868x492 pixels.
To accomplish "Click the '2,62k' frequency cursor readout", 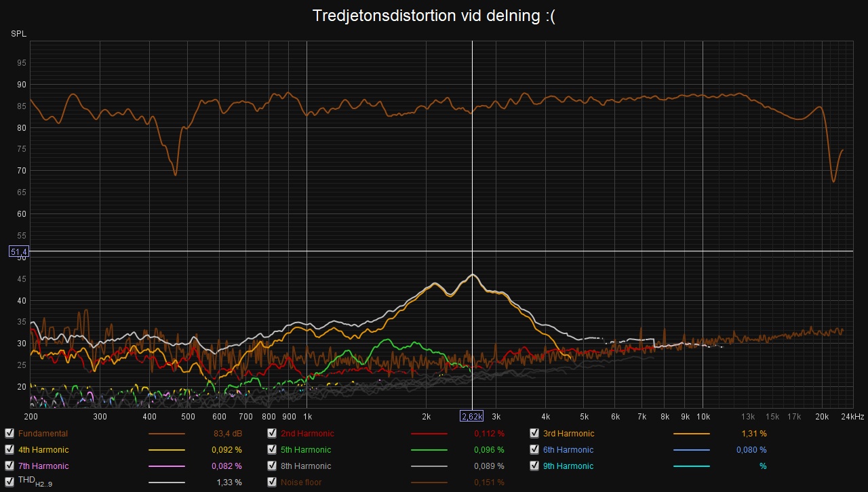I will click(x=472, y=416).
